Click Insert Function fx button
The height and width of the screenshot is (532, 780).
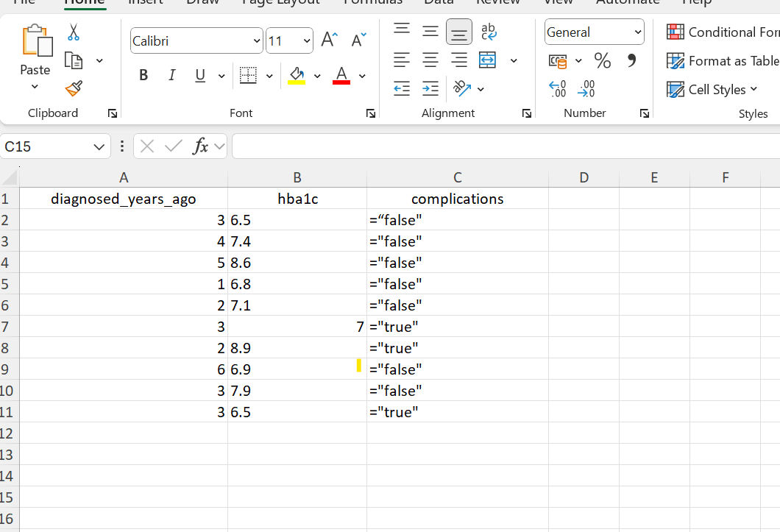[200, 147]
